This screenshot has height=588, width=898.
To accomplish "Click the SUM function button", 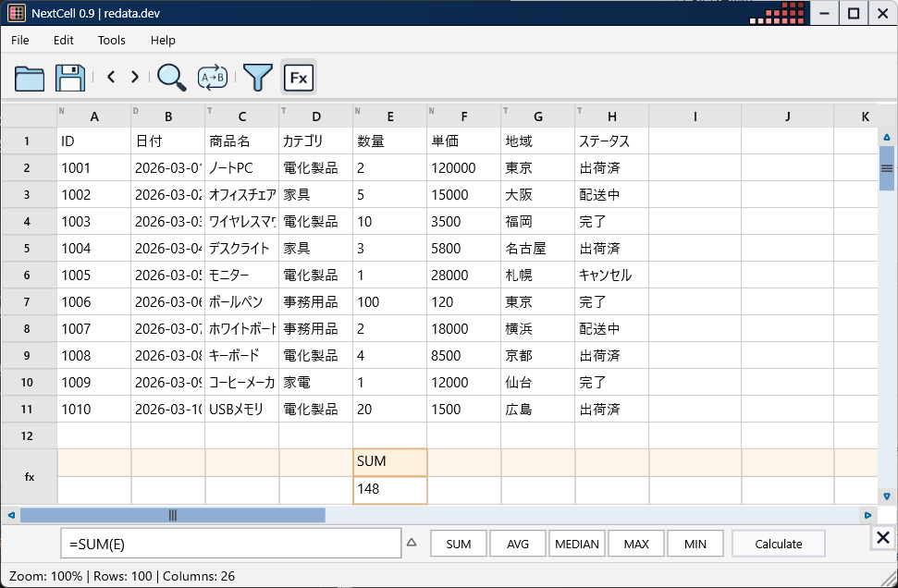I will click(458, 543).
